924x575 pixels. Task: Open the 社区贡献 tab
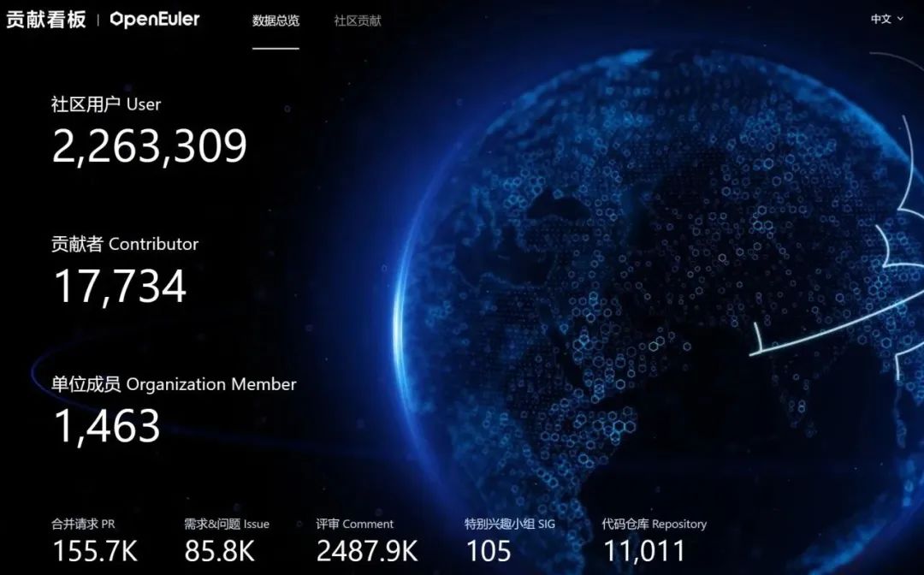[358, 21]
